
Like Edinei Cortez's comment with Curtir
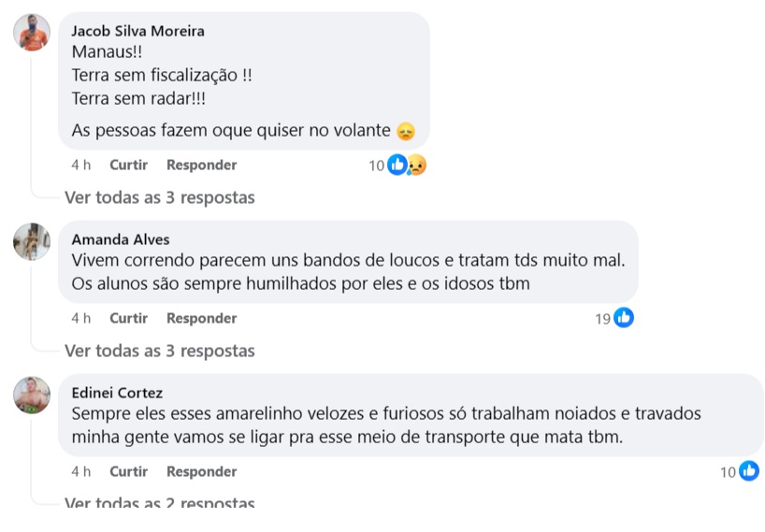pos(128,472)
